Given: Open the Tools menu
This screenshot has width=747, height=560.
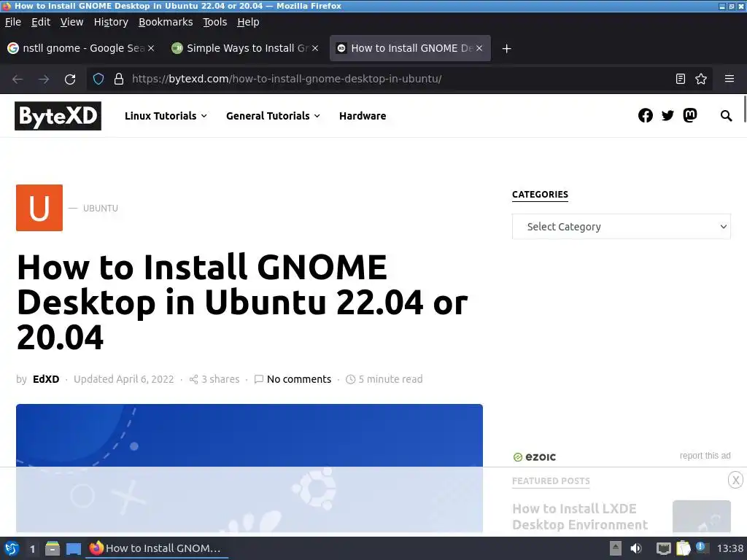Looking at the screenshot, I should tap(214, 22).
